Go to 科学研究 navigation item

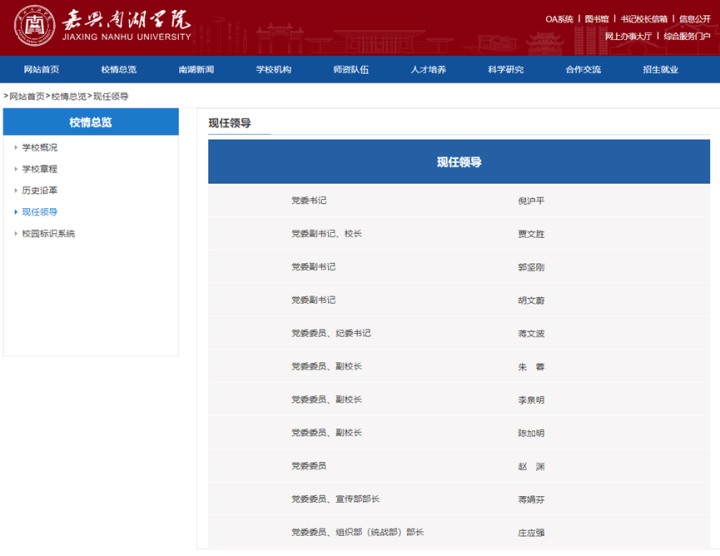click(x=505, y=70)
